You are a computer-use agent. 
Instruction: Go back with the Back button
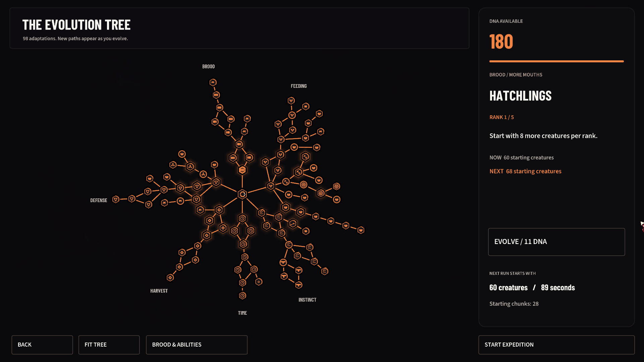coord(42,345)
